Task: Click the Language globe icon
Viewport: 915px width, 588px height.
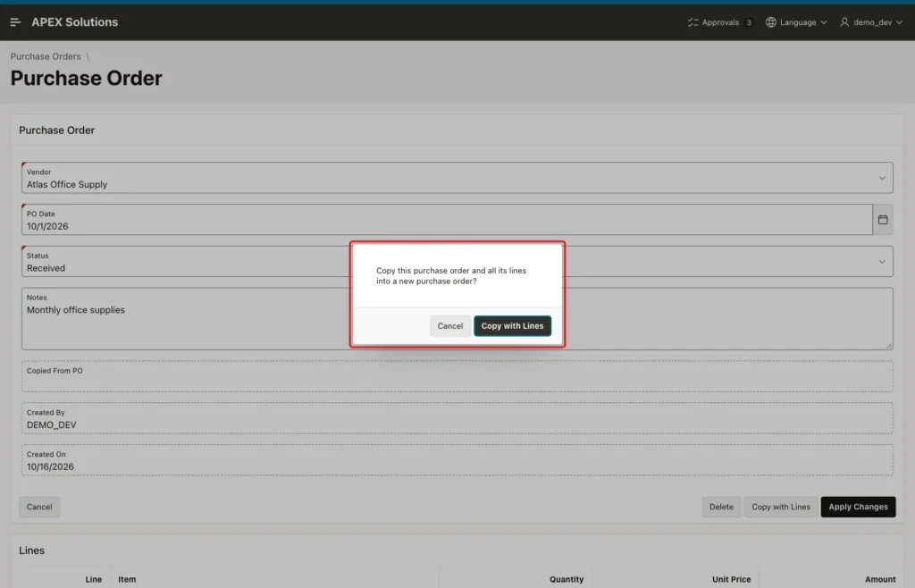Action: [x=771, y=22]
